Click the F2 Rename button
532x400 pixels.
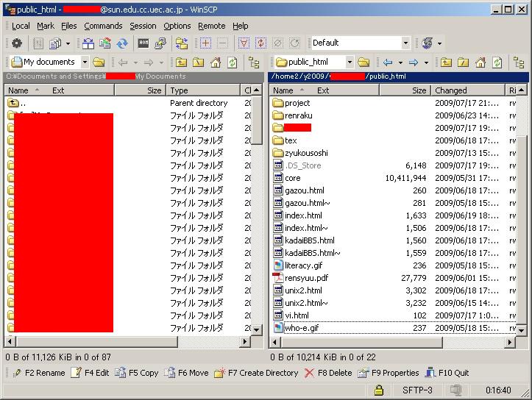click(x=39, y=373)
